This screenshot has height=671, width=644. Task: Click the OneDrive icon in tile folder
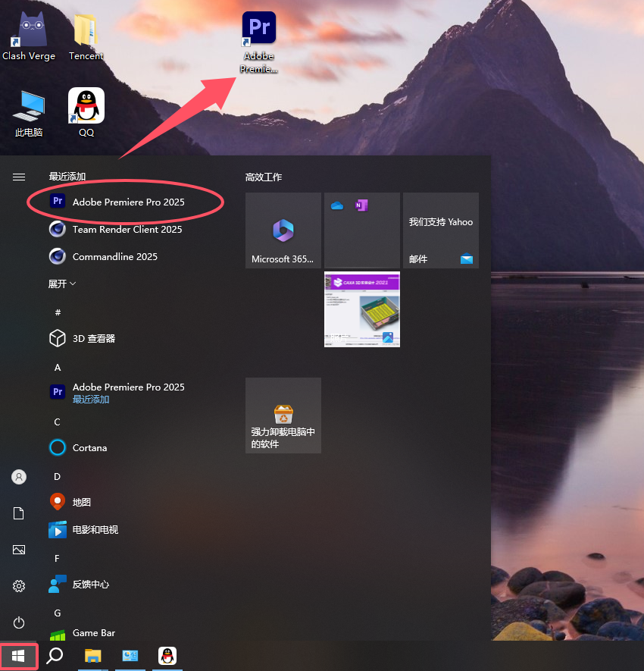pos(337,205)
